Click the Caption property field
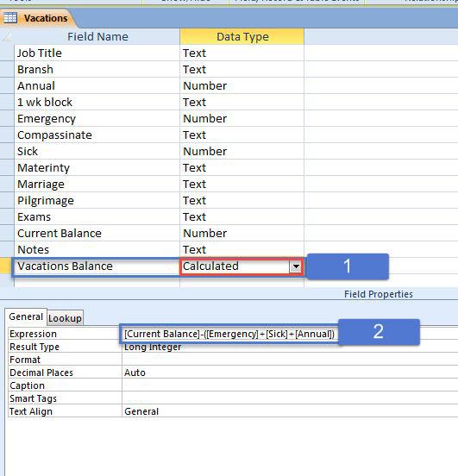The image size is (458, 476). [290, 385]
